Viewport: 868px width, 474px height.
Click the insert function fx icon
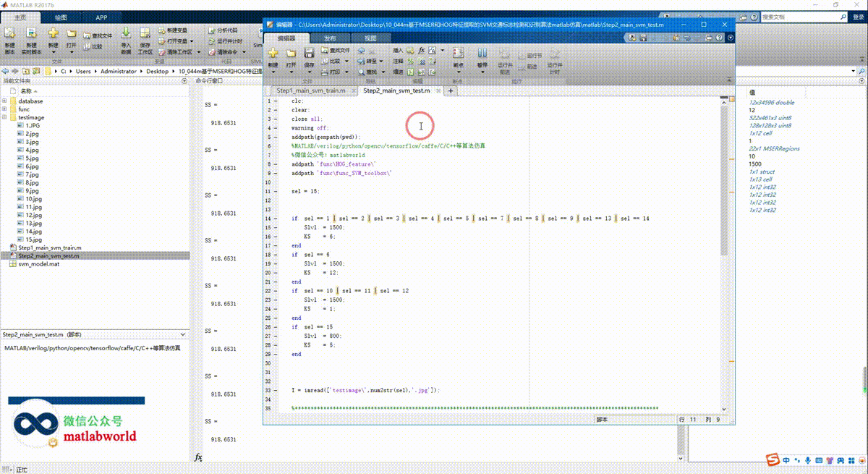pyautogui.click(x=421, y=51)
